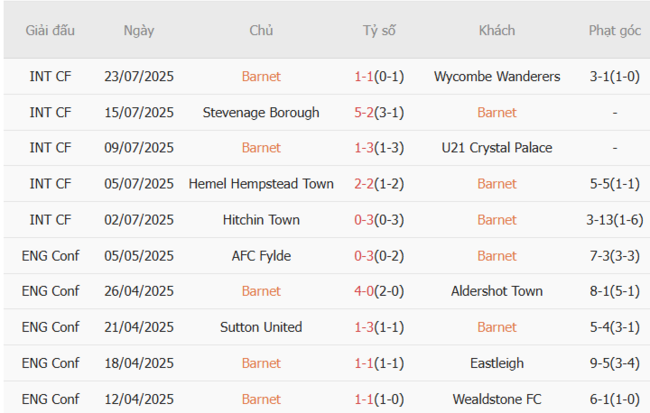Select Aldershot Town away team

click(497, 291)
